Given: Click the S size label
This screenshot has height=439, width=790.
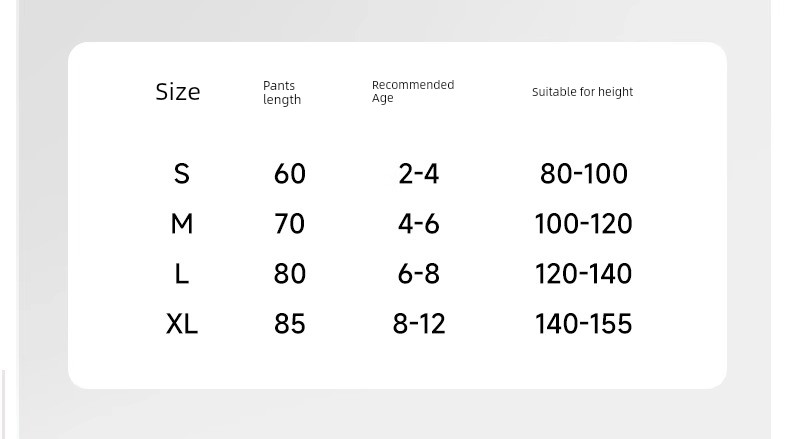Looking at the screenshot, I should tap(182, 174).
